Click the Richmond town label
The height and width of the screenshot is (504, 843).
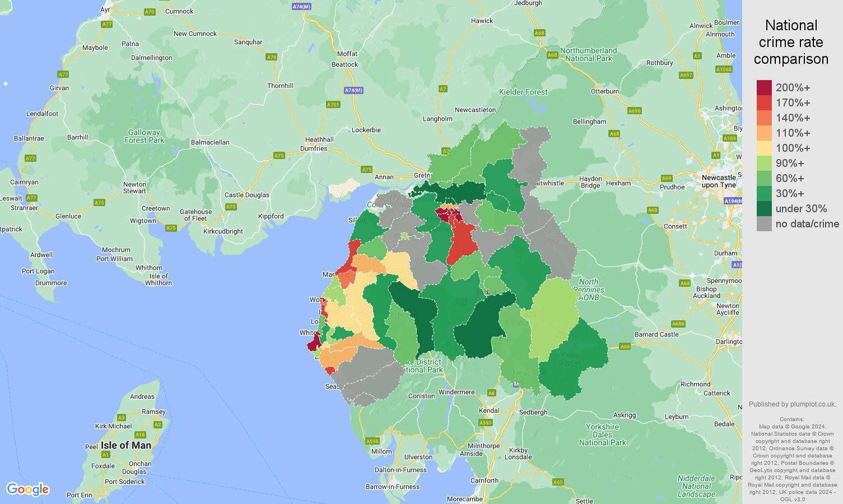[695, 384]
